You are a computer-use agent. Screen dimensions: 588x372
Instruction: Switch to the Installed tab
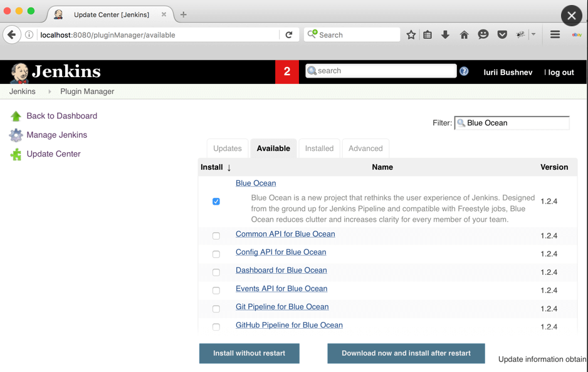coord(319,148)
